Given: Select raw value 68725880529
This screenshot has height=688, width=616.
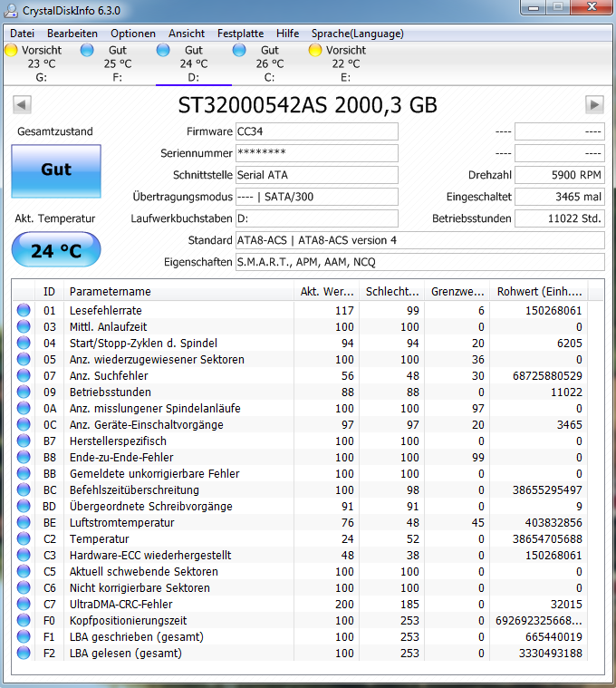Looking at the screenshot, I should tap(547, 375).
